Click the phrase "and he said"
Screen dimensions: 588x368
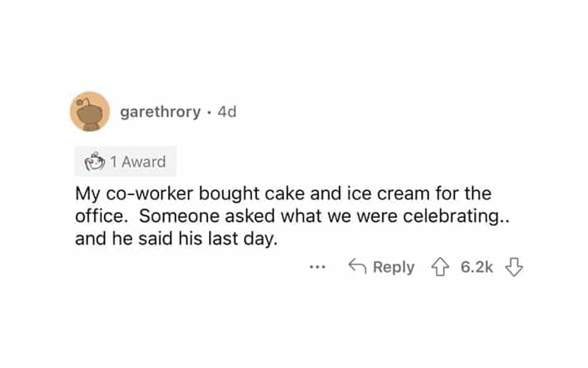pyautogui.click(x=123, y=239)
